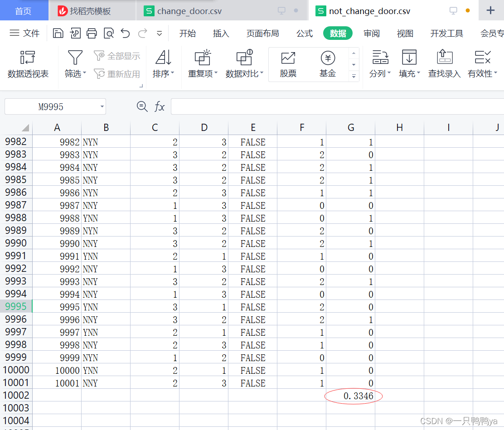This screenshot has width=504, height=430.
Task: Click 重新应用 reapply button
Action: click(x=117, y=74)
